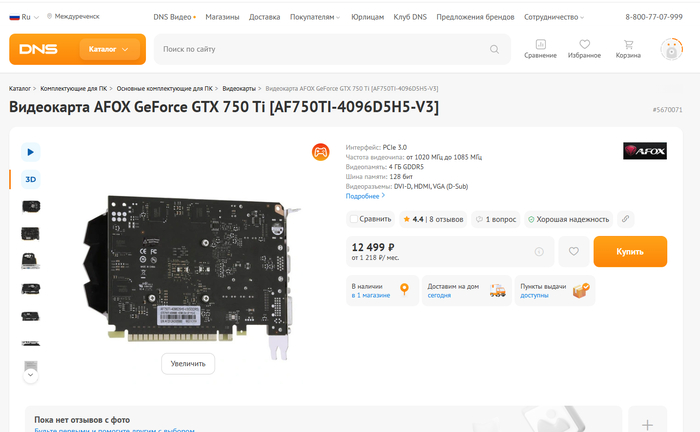Go to Основные комплектующие для ПК breadcrumb
Viewport: 700px width, 432px height.
click(x=165, y=88)
